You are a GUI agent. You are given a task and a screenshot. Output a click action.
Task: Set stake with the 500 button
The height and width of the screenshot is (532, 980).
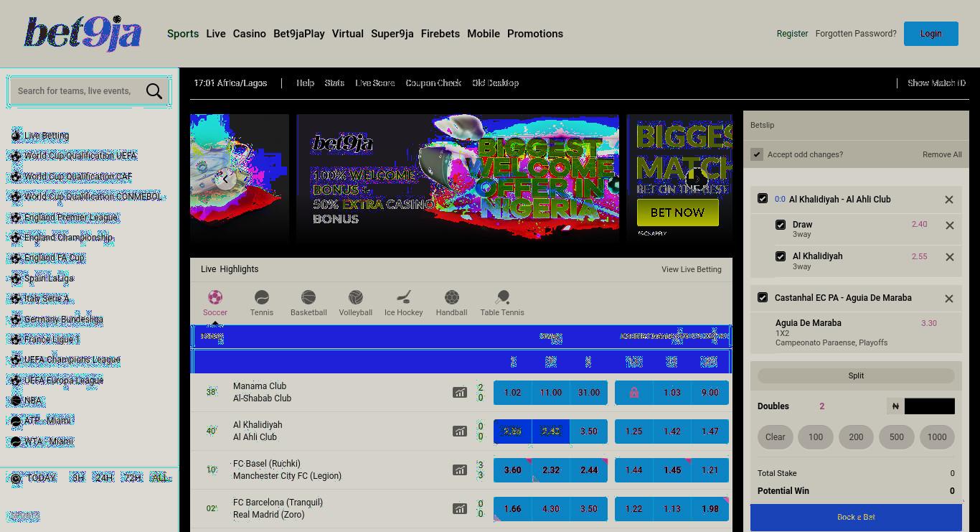[896, 437]
